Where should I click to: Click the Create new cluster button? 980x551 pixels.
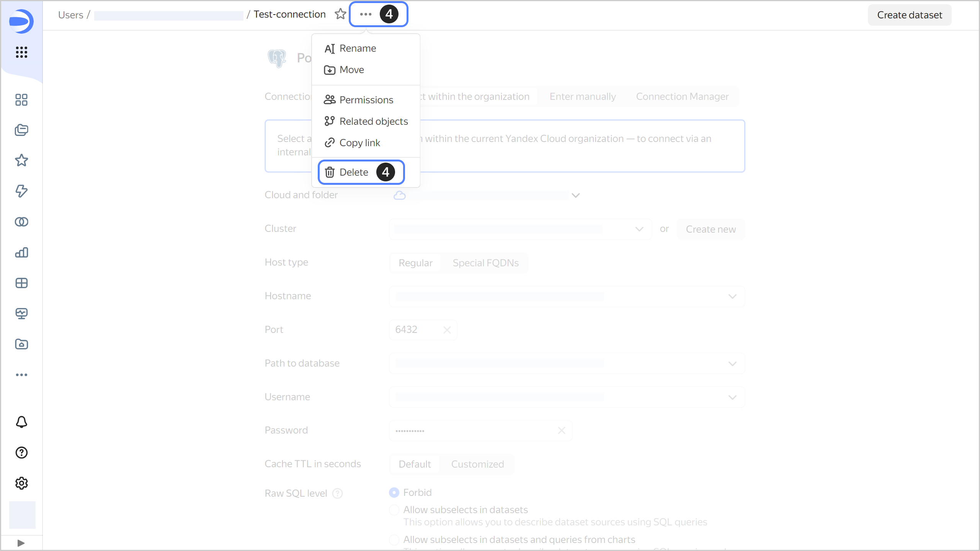[x=710, y=229]
